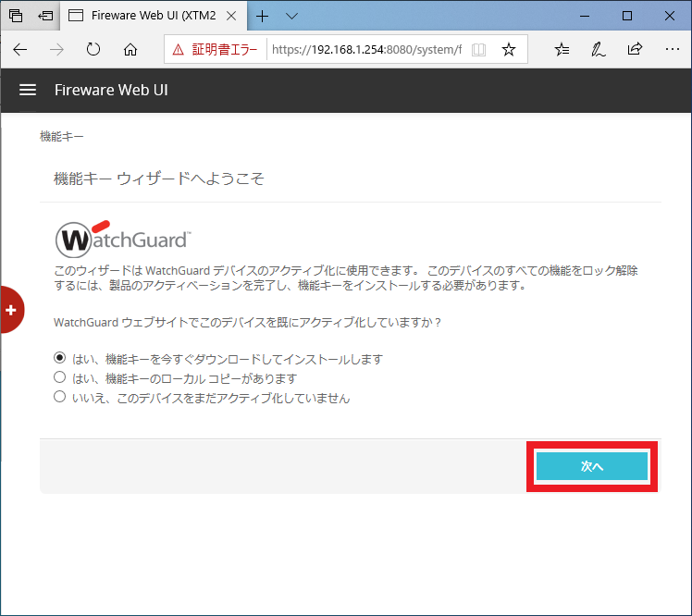The image size is (692, 616).
Task: Go back with the browser back arrow
Action: point(19,49)
